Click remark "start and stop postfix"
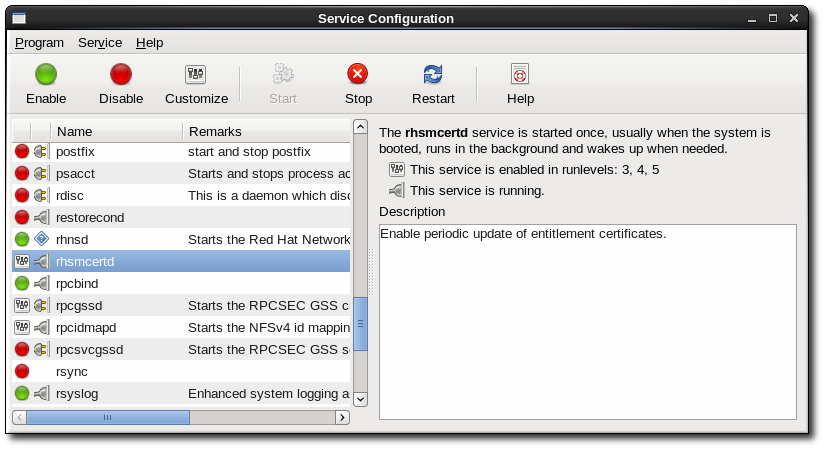This screenshot has width=824, height=449. click(249, 152)
